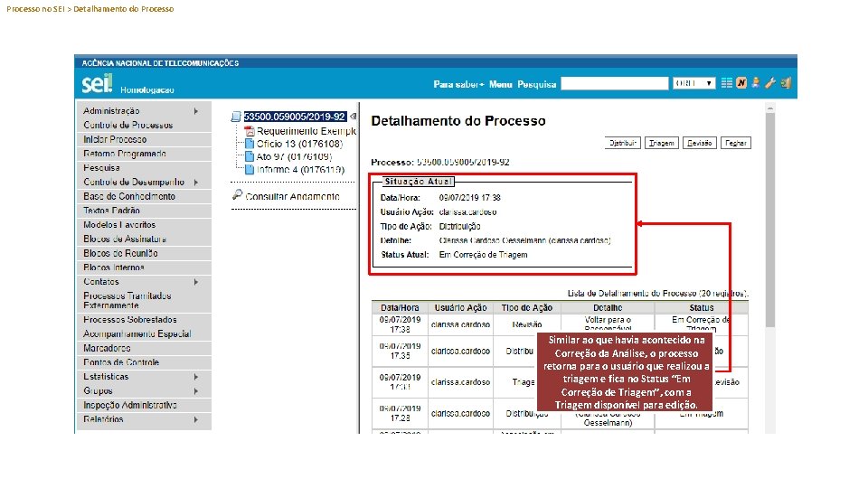Screen dimensions: 868x488
Task: Open Blocos de Reunião menu item
Action: pos(144,253)
